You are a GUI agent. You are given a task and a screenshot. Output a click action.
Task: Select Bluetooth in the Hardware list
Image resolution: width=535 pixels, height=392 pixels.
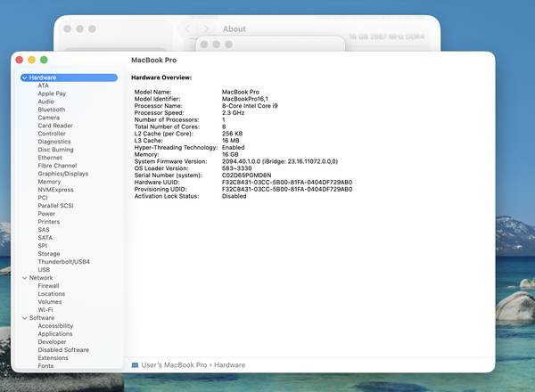[51, 110]
